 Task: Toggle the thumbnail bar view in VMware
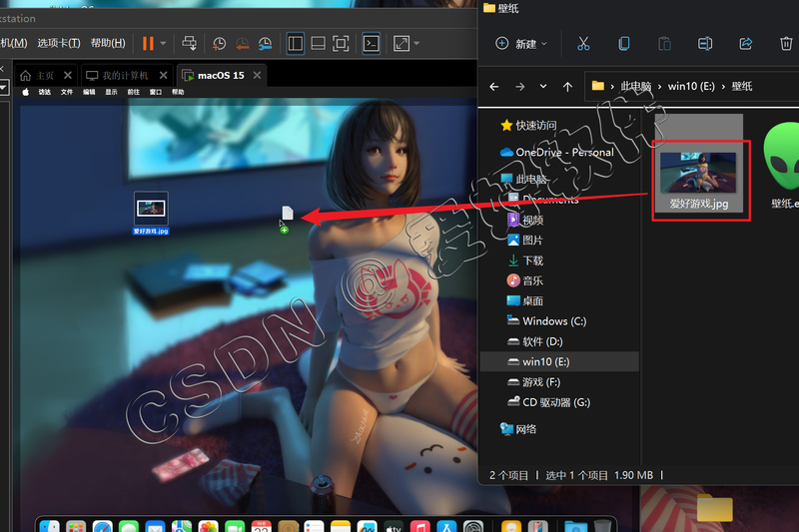318,43
